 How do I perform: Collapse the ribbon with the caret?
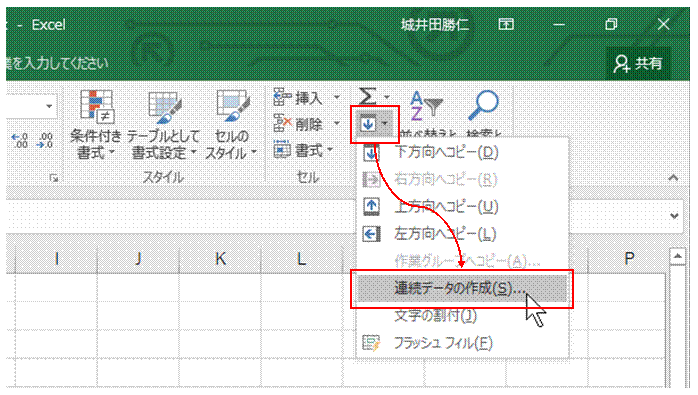(673, 178)
